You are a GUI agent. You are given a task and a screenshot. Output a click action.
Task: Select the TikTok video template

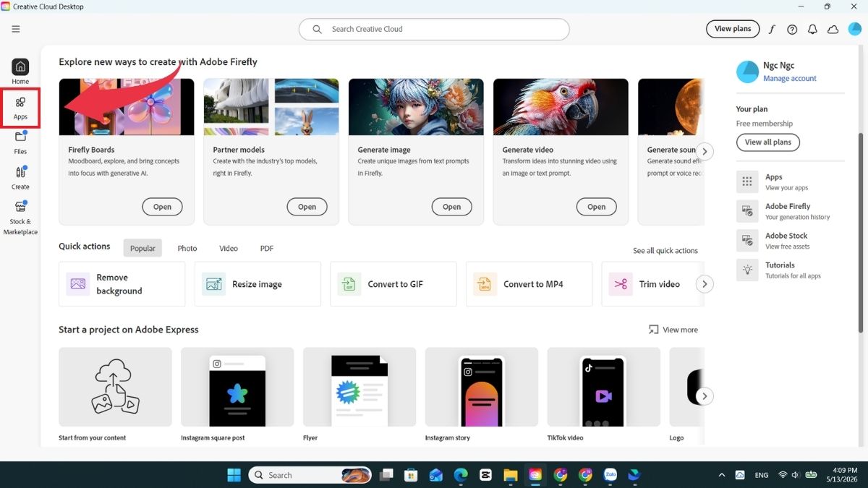[604, 387]
